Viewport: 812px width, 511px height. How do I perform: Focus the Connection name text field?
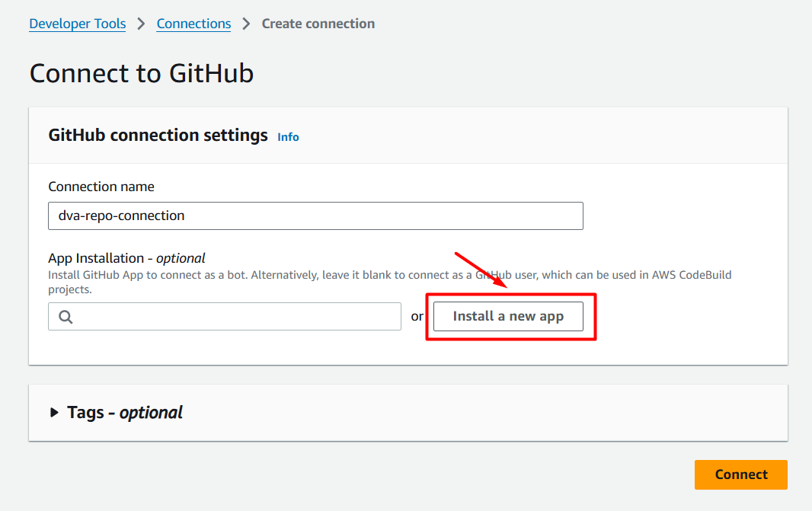315,216
